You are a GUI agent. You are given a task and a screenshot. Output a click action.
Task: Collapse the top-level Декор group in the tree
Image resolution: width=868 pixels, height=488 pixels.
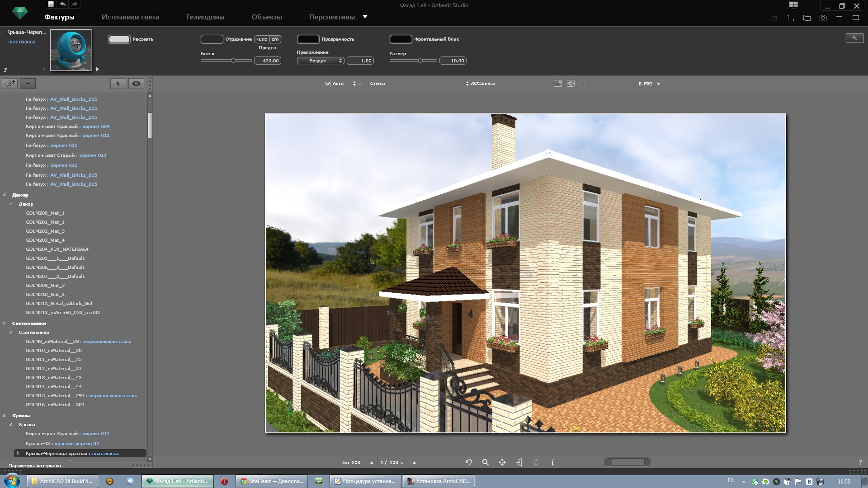click(5, 195)
